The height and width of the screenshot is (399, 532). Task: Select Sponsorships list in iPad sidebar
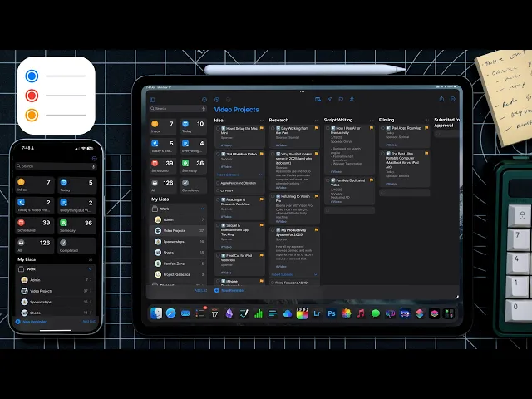[179, 242]
